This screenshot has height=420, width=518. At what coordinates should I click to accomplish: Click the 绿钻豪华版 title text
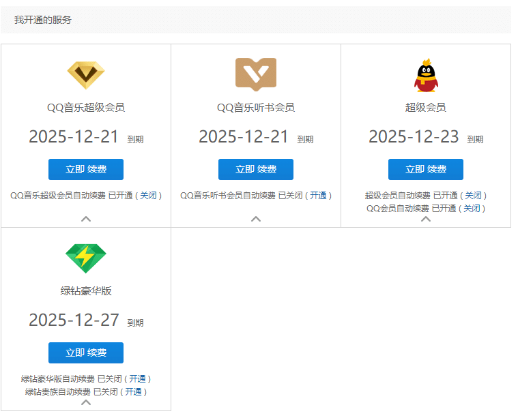[x=86, y=291]
